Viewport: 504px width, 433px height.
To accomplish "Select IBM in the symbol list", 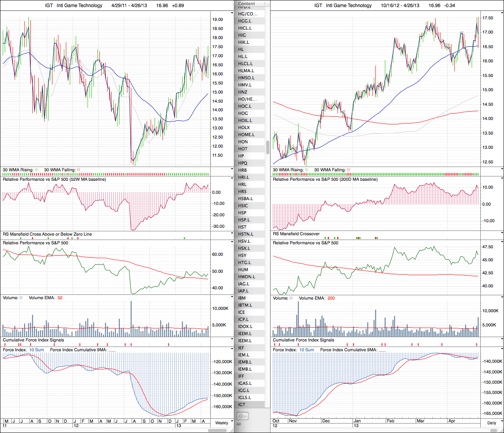I will pos(242,298).
